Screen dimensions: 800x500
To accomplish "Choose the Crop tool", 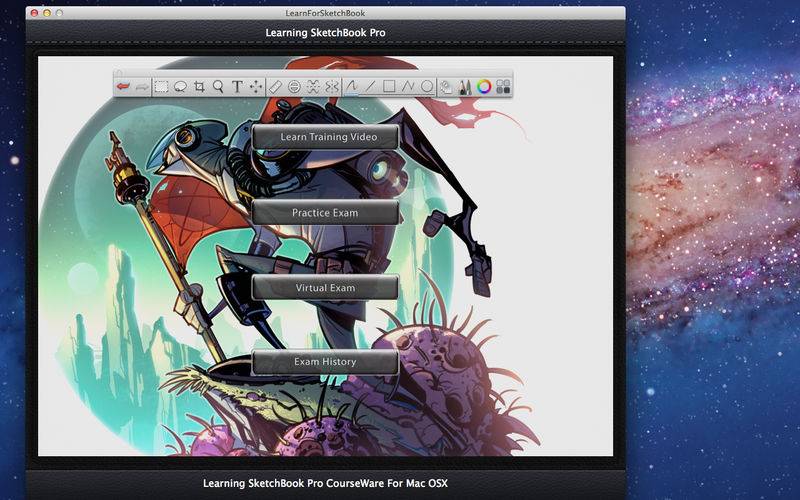I will click(199, 87).
